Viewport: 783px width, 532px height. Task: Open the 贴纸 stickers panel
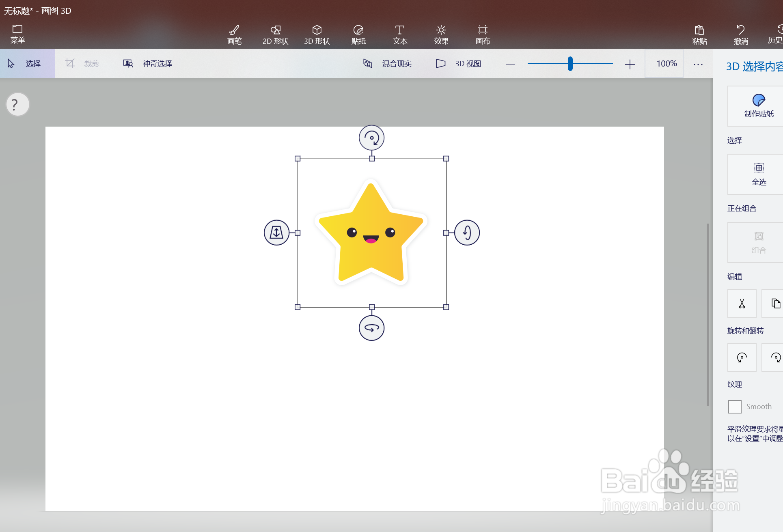tap(358, 34)
